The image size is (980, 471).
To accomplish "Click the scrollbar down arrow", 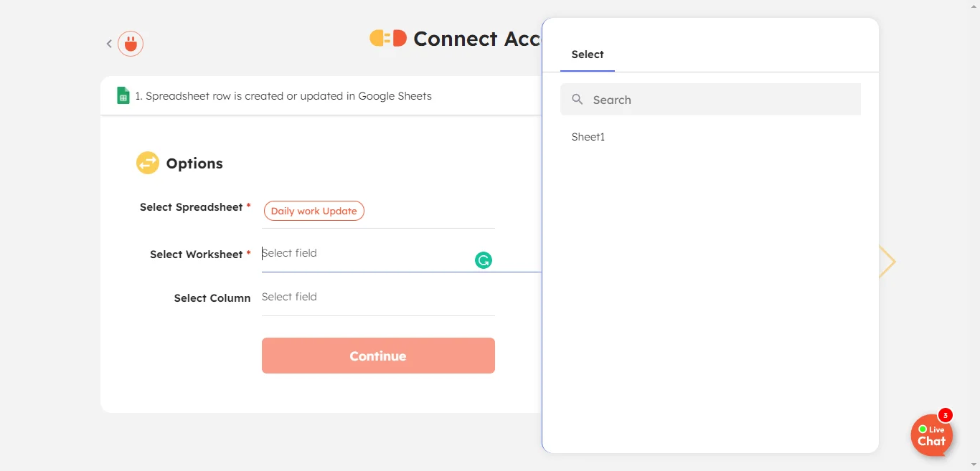I will coord(975,465).
